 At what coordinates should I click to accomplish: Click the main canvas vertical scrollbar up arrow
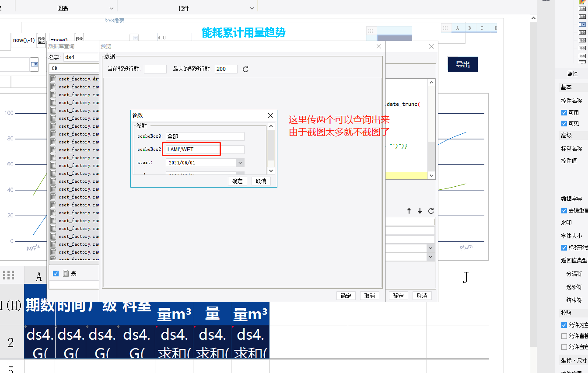[534, 18]
